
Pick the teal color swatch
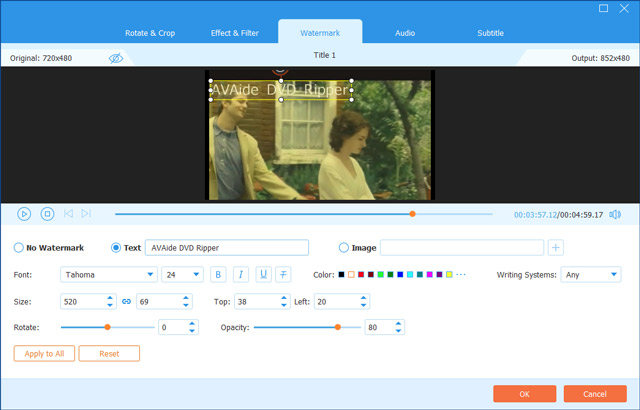420,275
